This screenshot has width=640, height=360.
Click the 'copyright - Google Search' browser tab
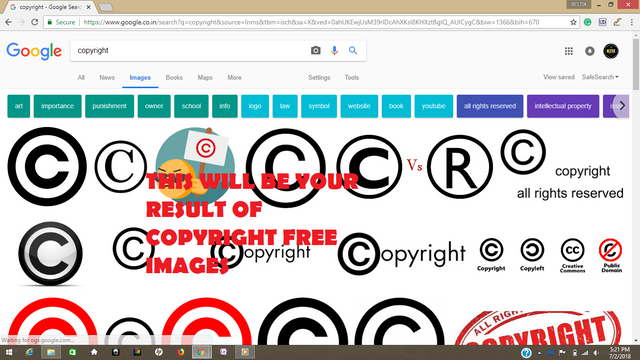click(50, 7)
